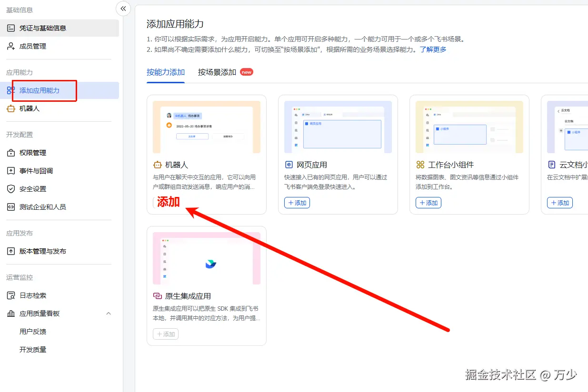Click the robot icon in the 机器人 card title
The image size is (588, 392).
[x=158, y=165]
